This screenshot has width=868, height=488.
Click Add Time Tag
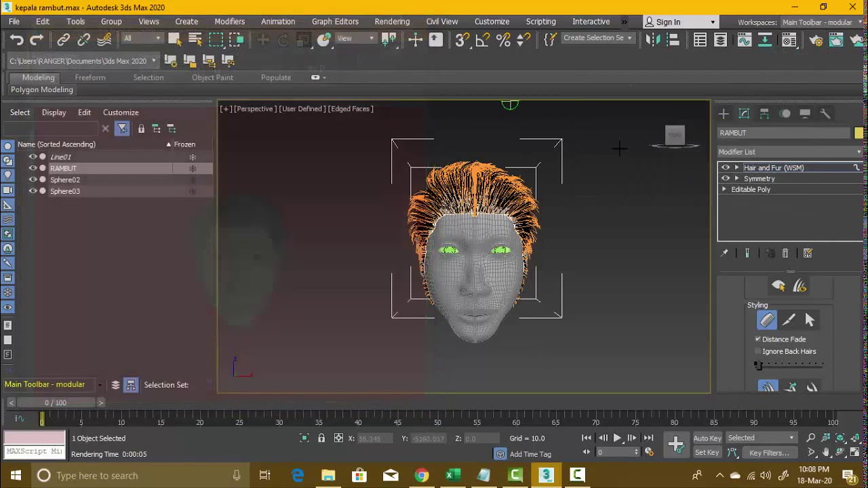click(530, 454)
